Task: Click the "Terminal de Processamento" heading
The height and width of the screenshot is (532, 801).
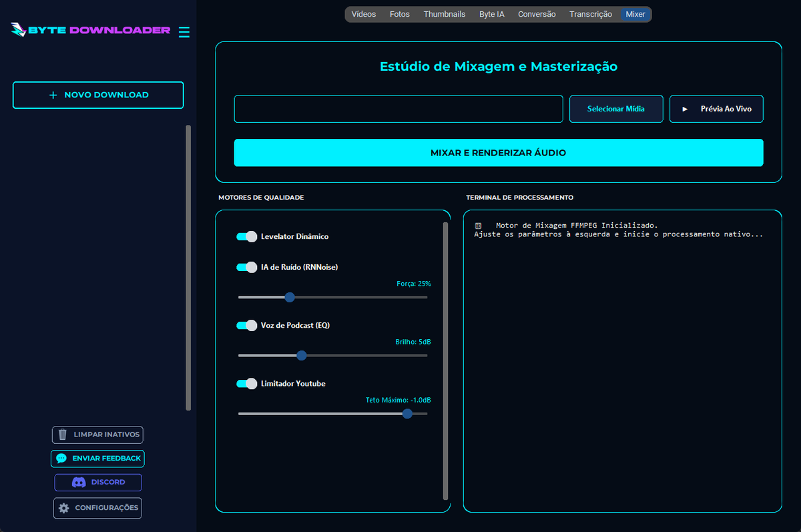Action: tap(519, 198)
